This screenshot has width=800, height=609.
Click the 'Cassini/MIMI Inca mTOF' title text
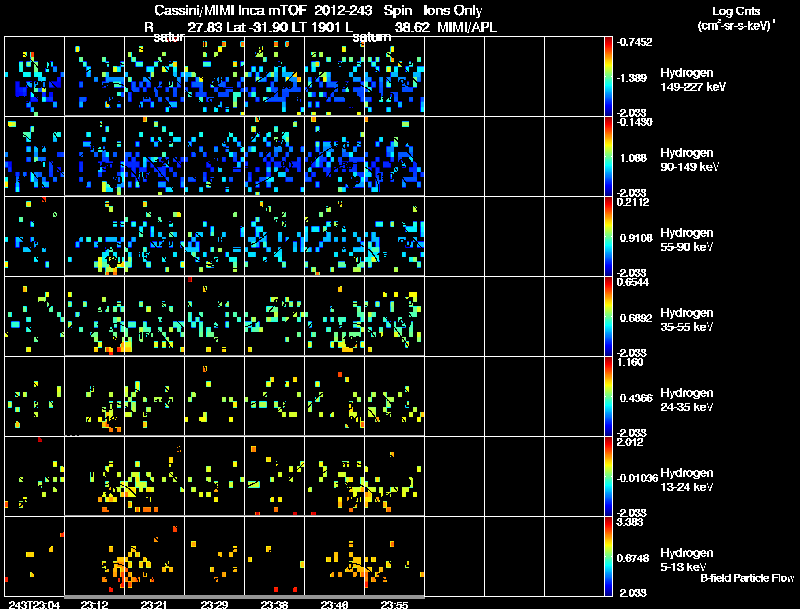pyautogui.click(x=230, y=11)
